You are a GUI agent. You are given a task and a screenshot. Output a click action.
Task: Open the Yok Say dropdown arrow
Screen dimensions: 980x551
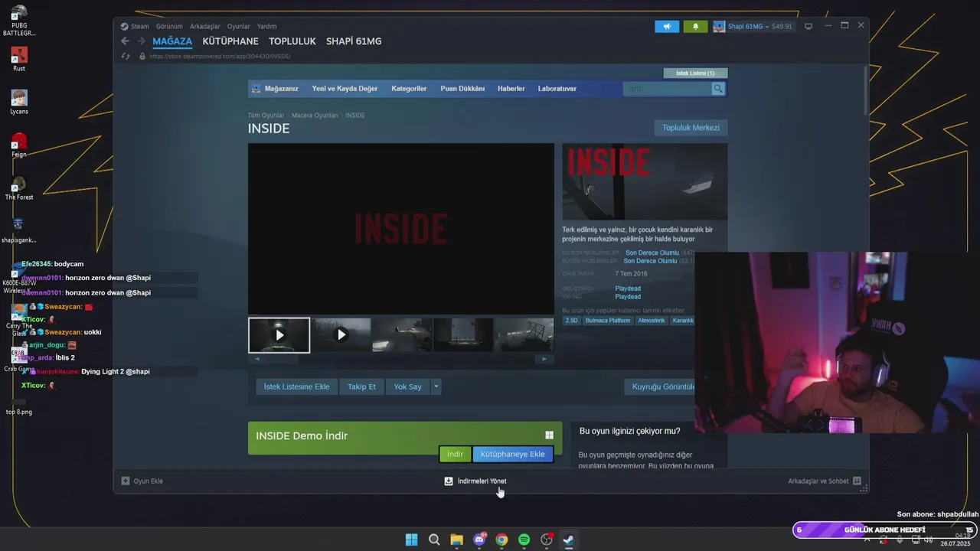436,386
